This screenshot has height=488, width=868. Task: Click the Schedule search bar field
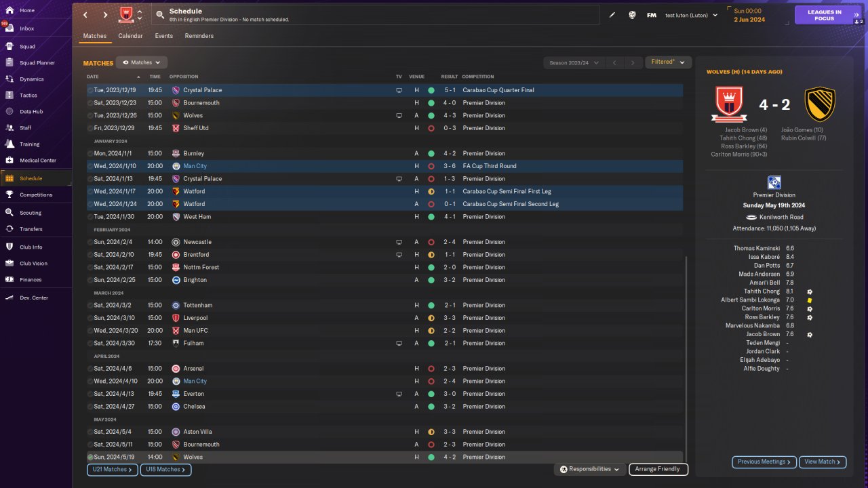pos(375,15)
